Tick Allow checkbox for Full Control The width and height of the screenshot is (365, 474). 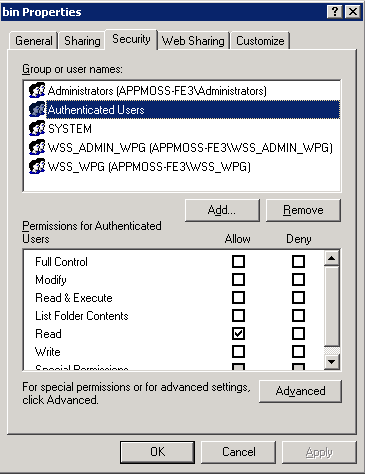click(238, 262)
